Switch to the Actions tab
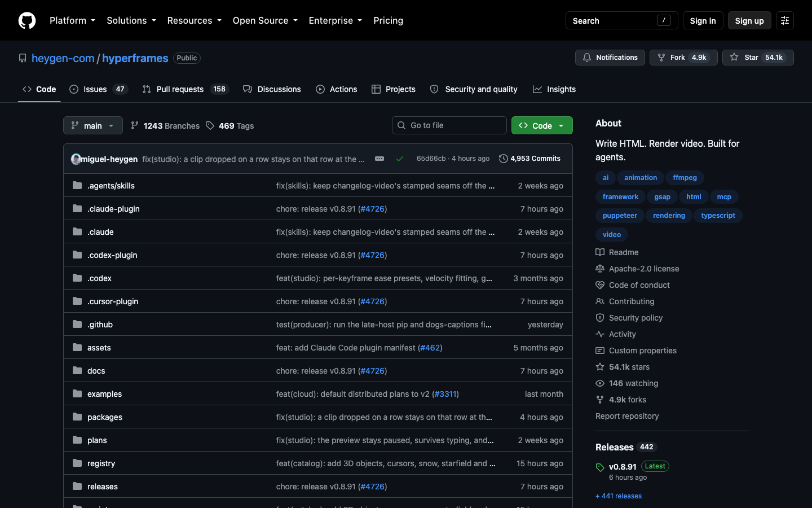Image resolution: width=812 pixels, height=508 pixels. pyautogui.click(x=336, y=89)
